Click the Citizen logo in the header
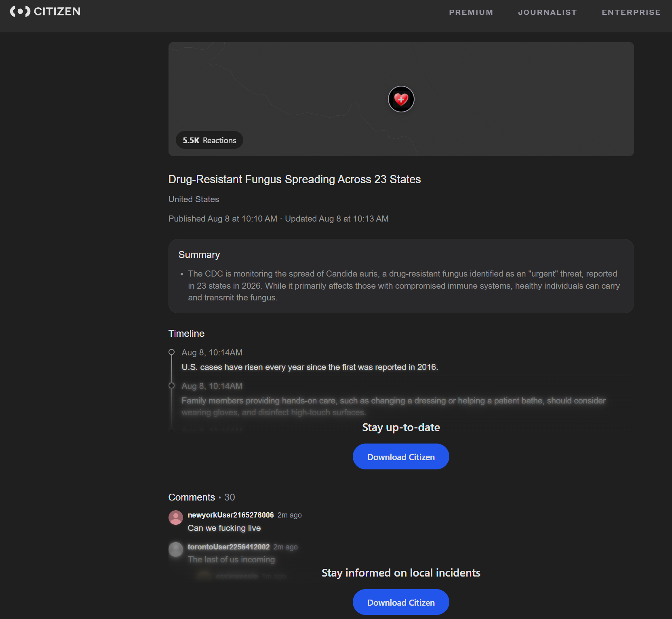The image size is (672, 619). point(45,11)
